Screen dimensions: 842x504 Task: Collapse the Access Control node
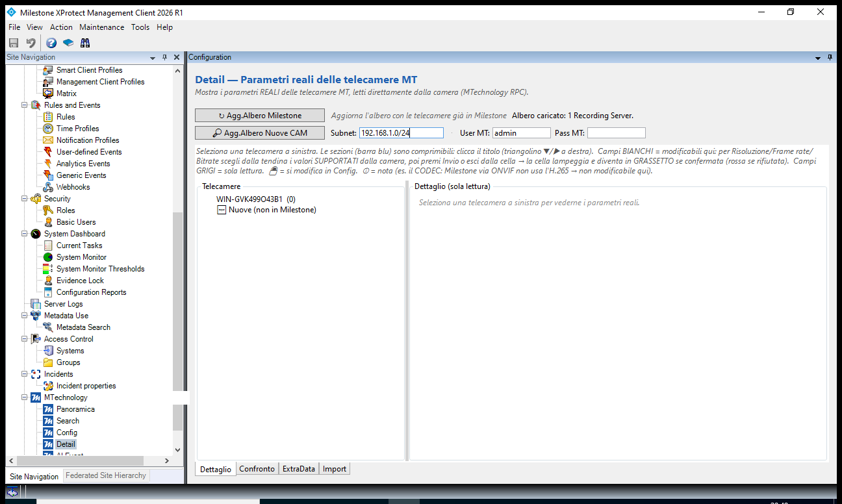pos(25,339)
